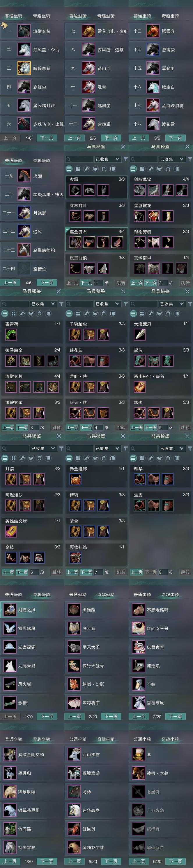Open 已收集 dropdown above 寄青荷 set

tap(43, 304)
